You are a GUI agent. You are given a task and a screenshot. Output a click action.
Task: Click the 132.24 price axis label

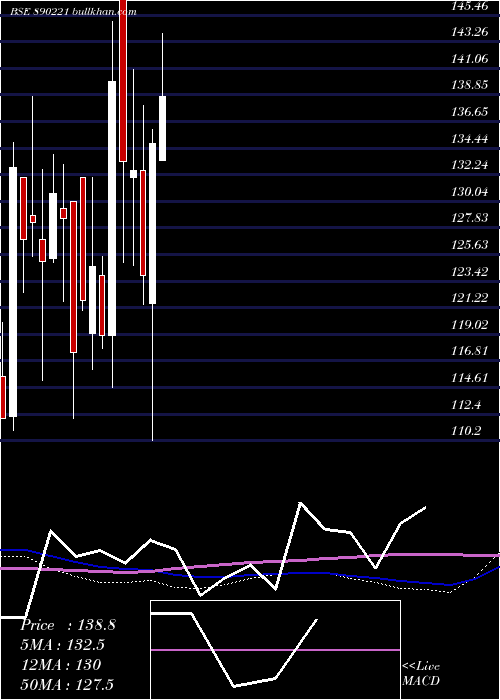pyautogui.click(x=471, y=165)
